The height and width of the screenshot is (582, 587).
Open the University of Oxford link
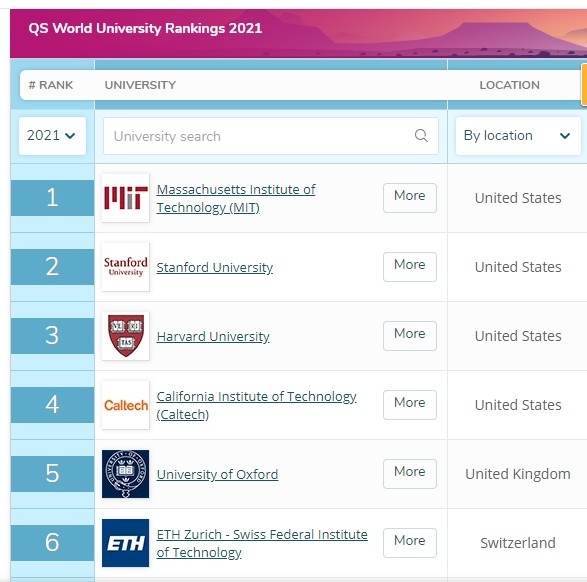[217, 474]
